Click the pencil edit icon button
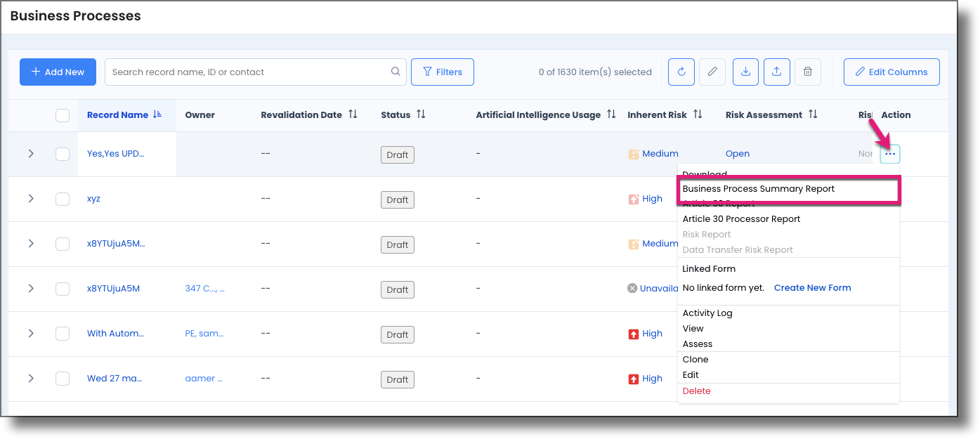 [x=712, y=72]
